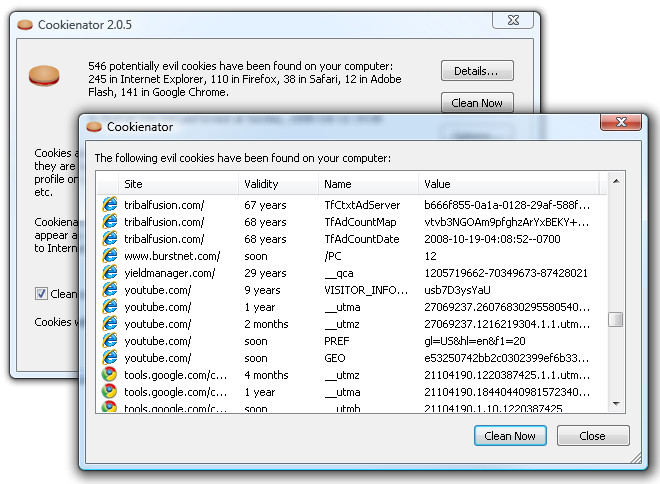Select the TfAdCountDate name cell
This screenshot has width=660, height=484.
coord(362,239)
